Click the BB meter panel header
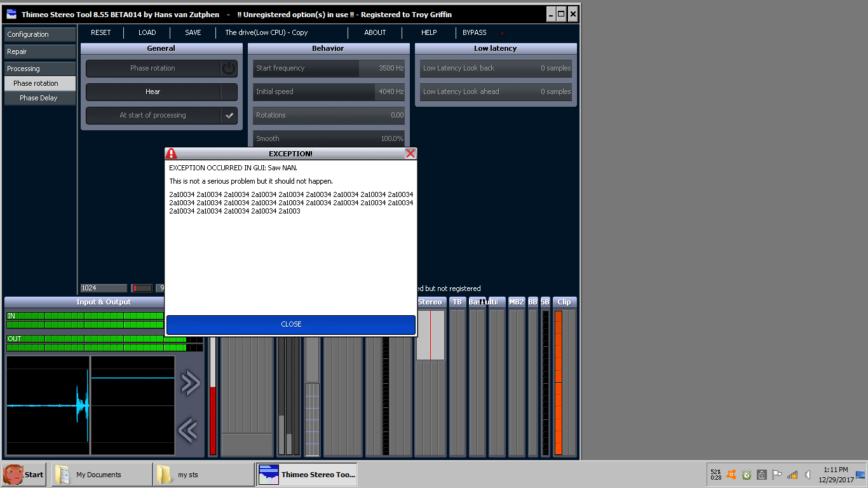This screenshot has width=868, height=488. point(532,302)
